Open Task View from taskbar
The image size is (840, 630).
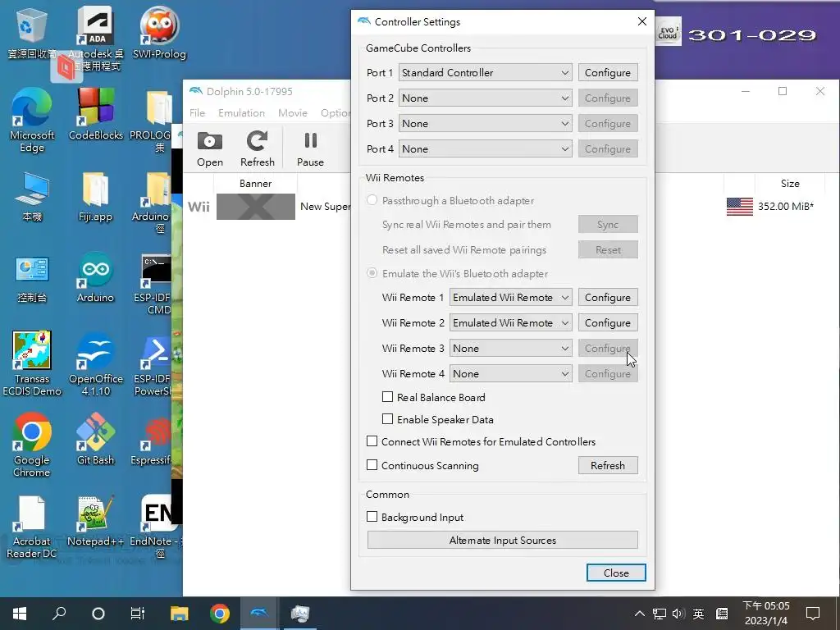[x=138, y=614]
